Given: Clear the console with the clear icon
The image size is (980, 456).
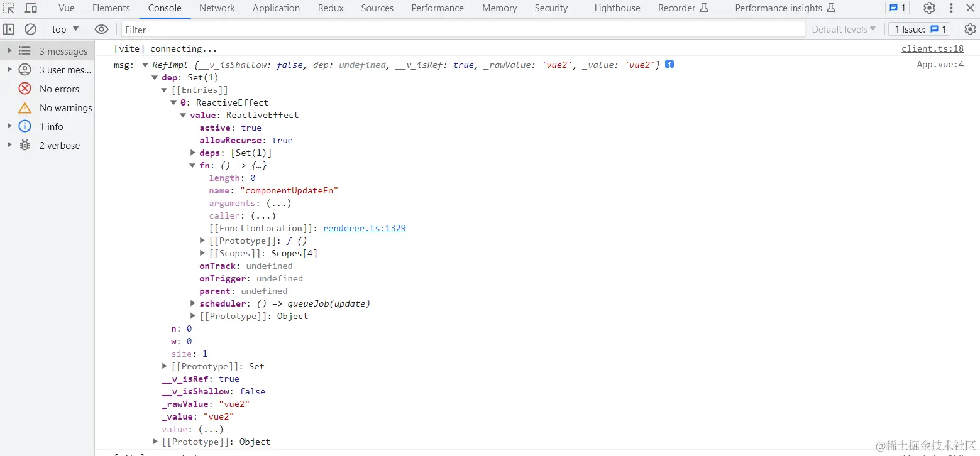Looking at the screenshot, I should click(30, 30).
